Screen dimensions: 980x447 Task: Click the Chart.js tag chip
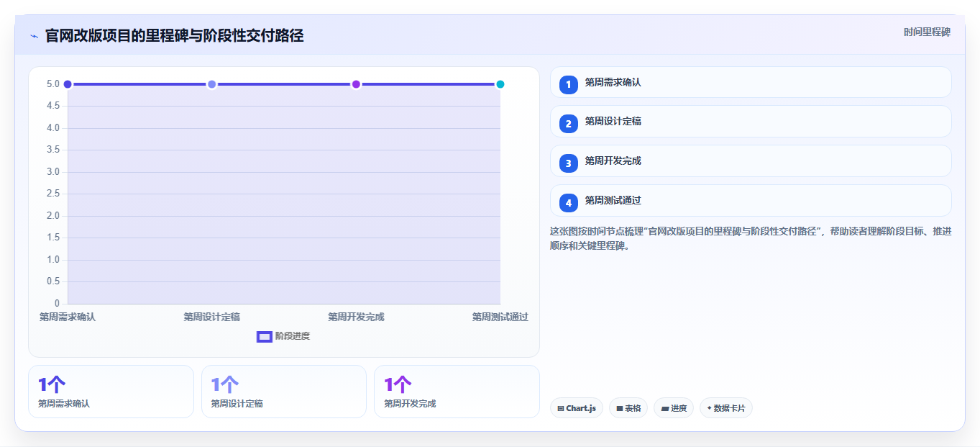click(577, 408)
